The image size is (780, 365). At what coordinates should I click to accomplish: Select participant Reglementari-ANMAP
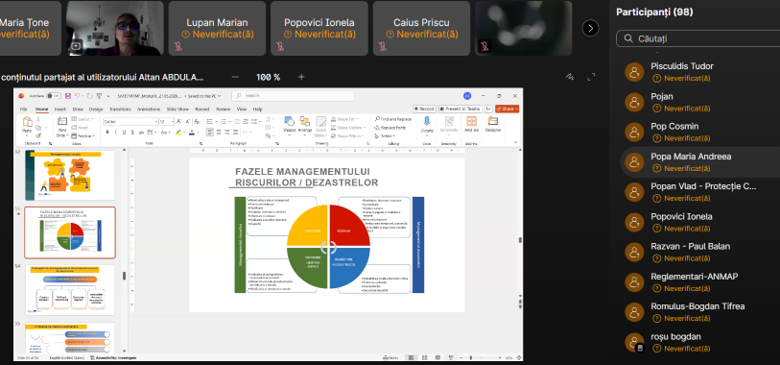tap(700, 282)
